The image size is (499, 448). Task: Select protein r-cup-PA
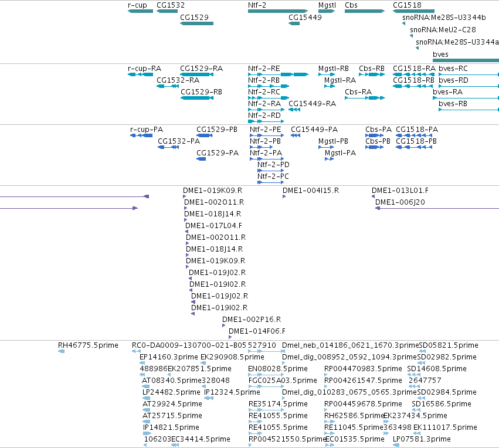(141, 135)
